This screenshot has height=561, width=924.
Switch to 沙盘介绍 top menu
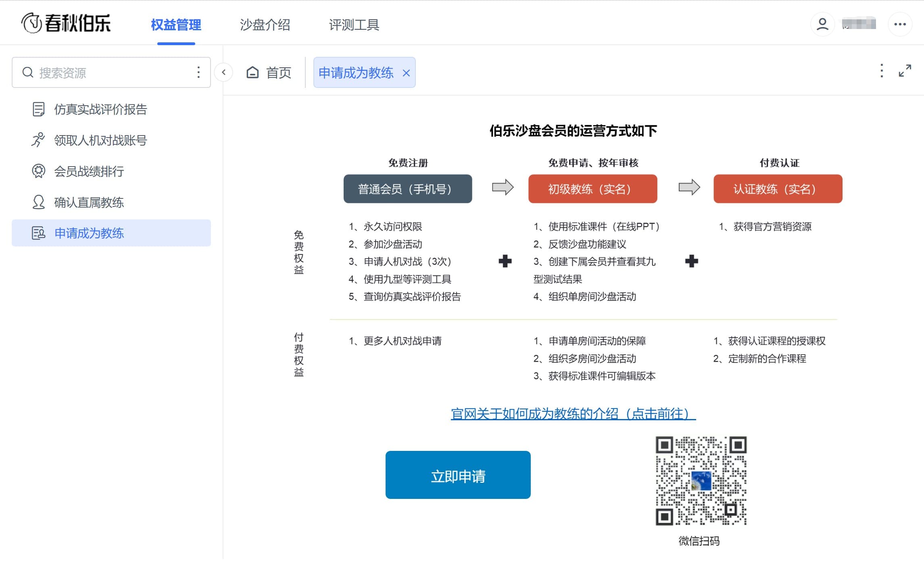tap(265, 25)
